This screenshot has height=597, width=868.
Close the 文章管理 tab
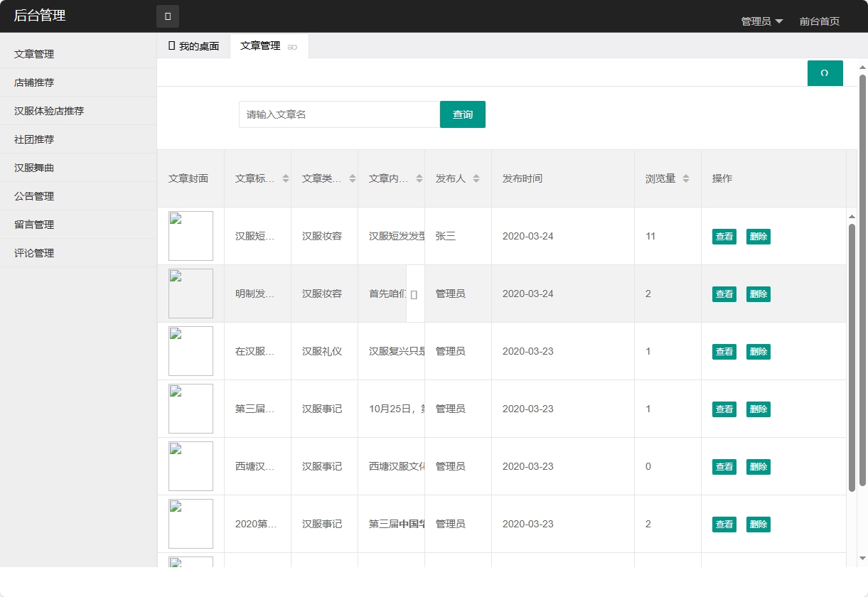click(291, 46)
